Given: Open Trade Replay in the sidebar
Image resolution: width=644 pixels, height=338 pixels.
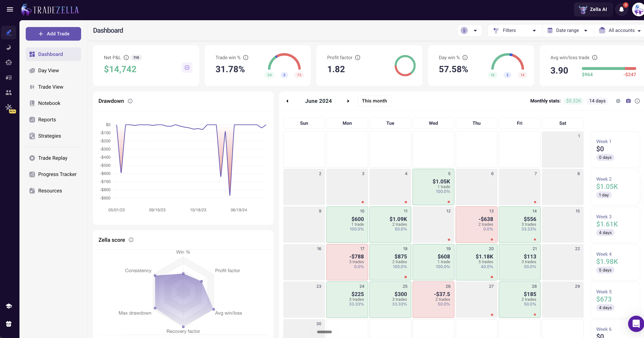Looking at the screenshot, I should pos(53,158).
